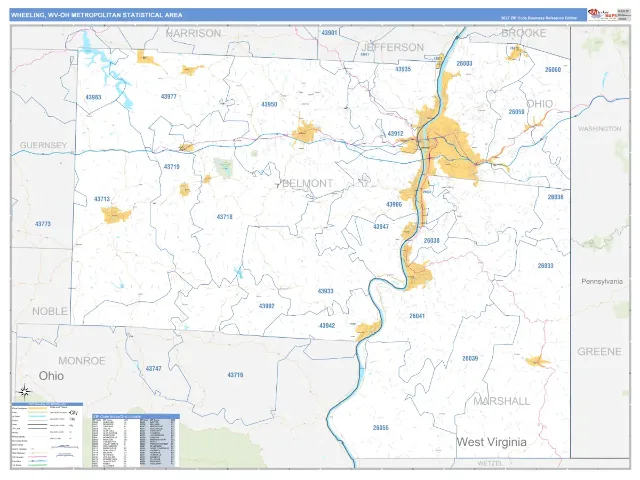This screenshot has height=480, width=640.
Task: Select the GREENE county label
Action: (x=599, y=352)
